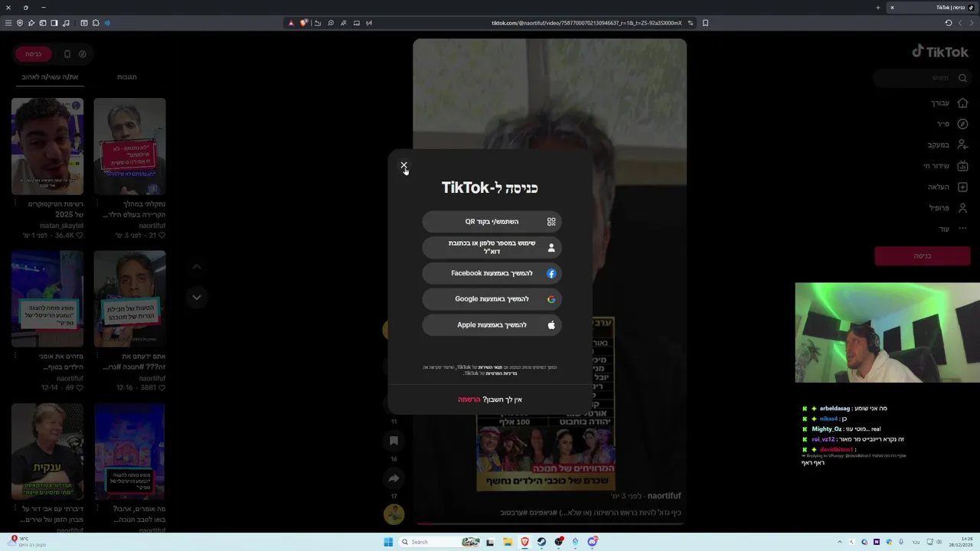The height and width of the screenshot is (551, 980).
Task: Click the music note toolbar icon
Action: click(66, 23)
